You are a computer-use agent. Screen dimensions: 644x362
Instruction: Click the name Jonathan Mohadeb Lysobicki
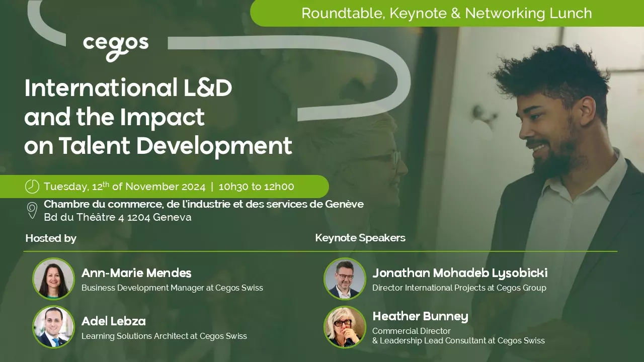click(459, 273)
